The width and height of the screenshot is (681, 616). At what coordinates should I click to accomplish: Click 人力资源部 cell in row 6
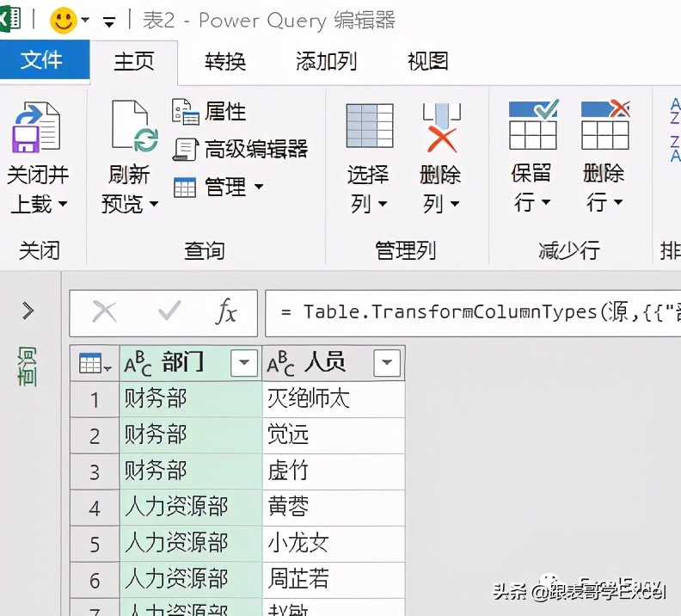pyautogui.click(x=191, y=580)
